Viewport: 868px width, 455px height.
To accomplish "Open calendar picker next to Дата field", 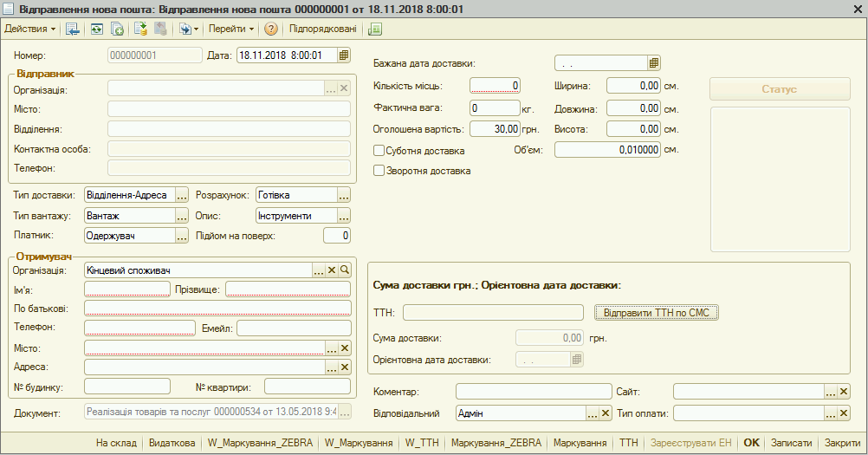I will (x=344, y=55).
